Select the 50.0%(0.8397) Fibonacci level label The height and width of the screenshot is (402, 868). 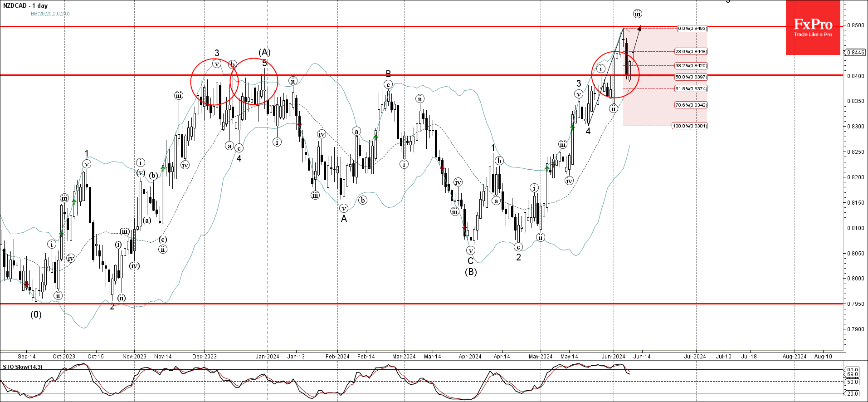pyautogui.click(x=691, y=77)
